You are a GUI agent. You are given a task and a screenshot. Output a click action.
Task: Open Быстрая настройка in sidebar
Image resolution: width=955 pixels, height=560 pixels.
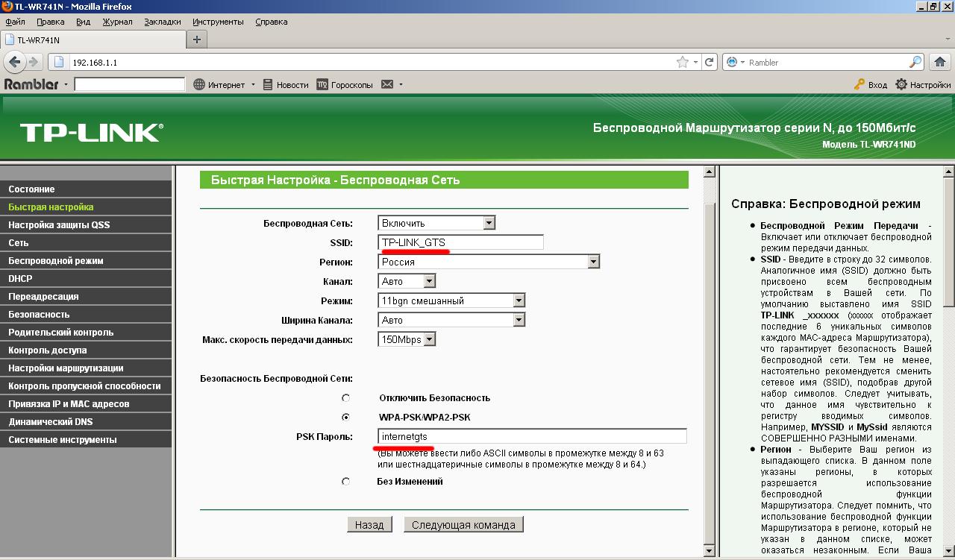[86, 207]
